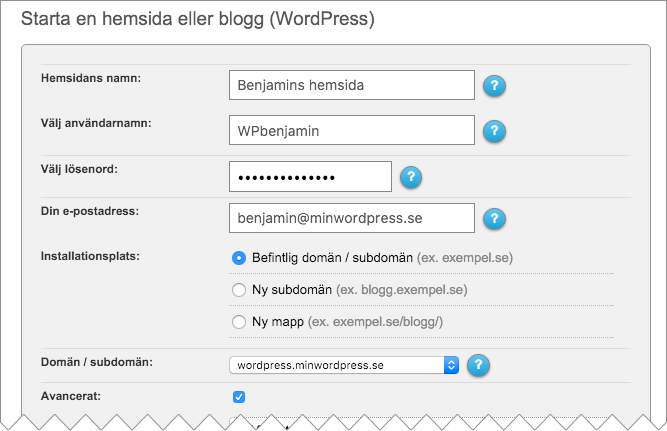Edit the benjamin@minwordpress.se email field
This screenshot has width=667, height=431.
tap(352, 218)
